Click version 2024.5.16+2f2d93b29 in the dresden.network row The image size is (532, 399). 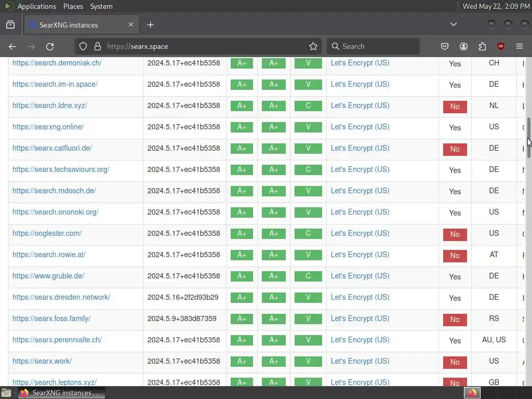point(183,297)
